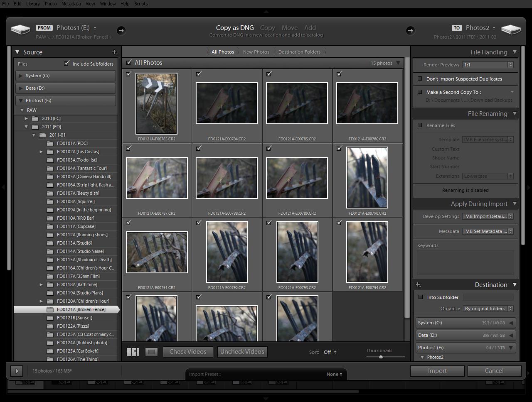
Task: Open the Metadata menu
Action: coord(71,4)
